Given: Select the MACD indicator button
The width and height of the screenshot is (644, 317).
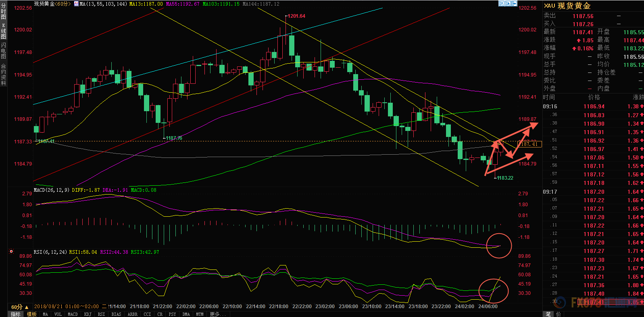Looking at the screenshot, I should click(73, 314).
